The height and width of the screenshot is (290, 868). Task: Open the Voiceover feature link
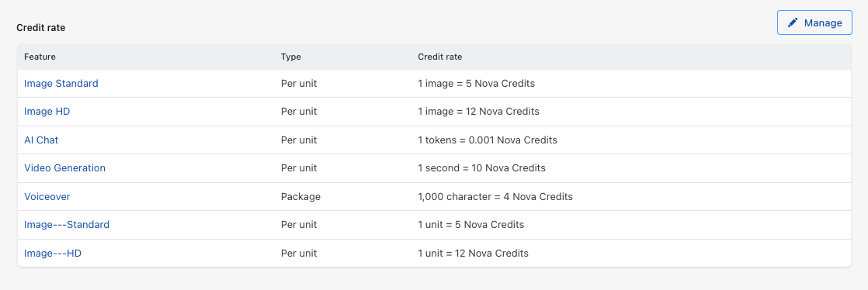pyautogui.click(x=47, y=197)
